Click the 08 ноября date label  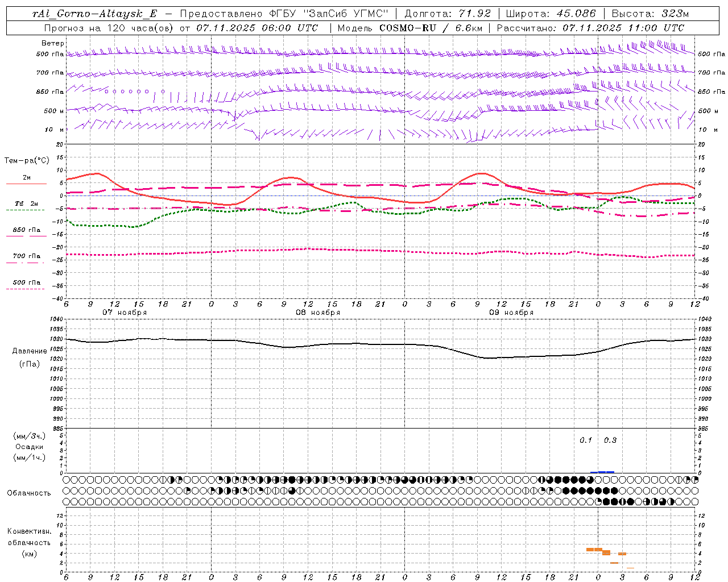coord(318,313)
